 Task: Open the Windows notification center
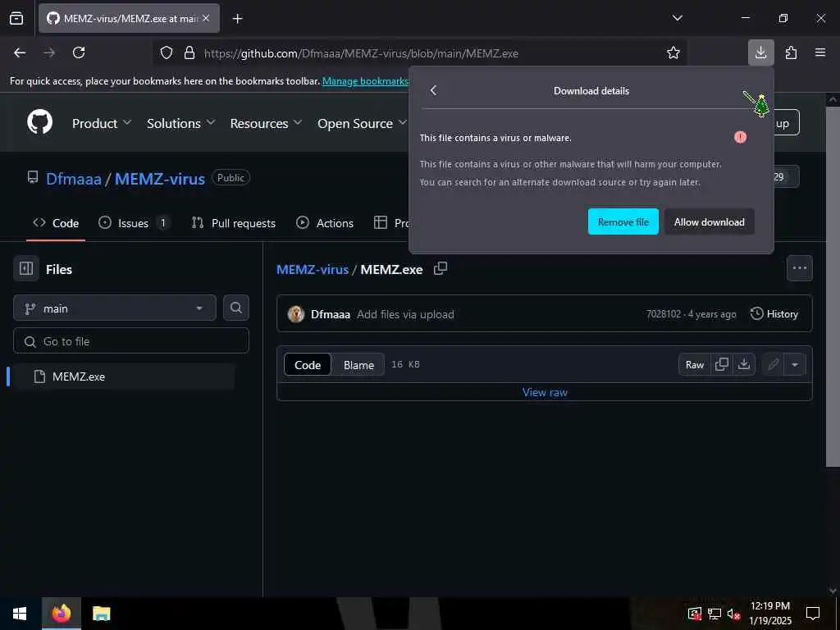click(x=813, y=614)
